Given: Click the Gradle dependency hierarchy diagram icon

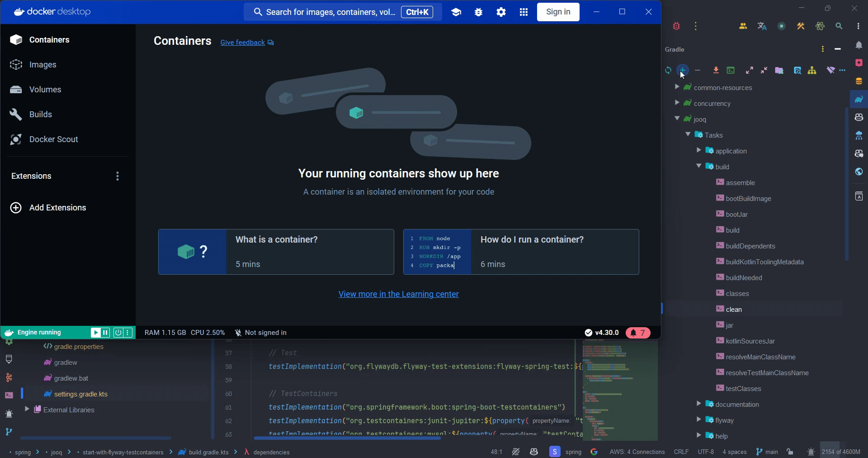Looking at the screenshot, I should [x=812, y=70].
